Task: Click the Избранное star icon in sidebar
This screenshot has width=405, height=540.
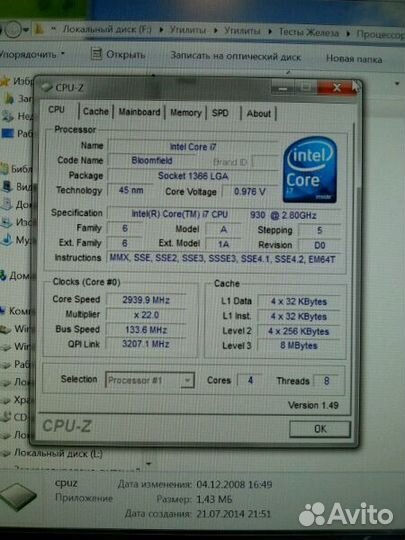Action: (5, 82)
